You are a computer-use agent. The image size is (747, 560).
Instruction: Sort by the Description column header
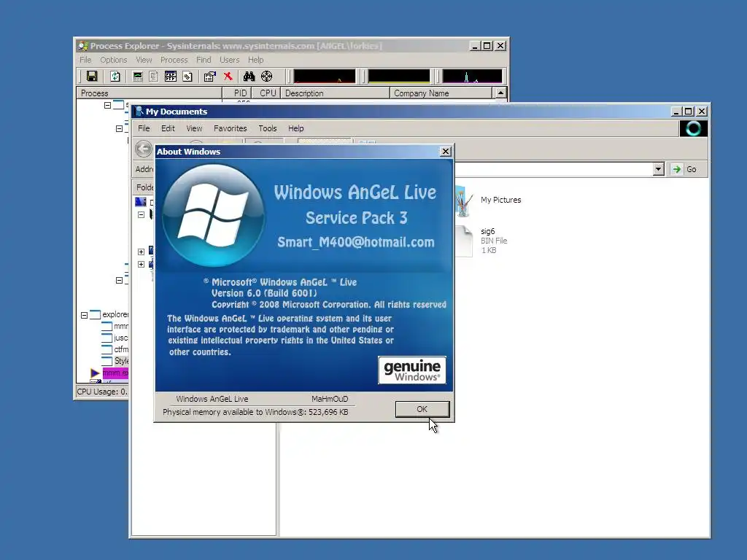pos(335,93)
